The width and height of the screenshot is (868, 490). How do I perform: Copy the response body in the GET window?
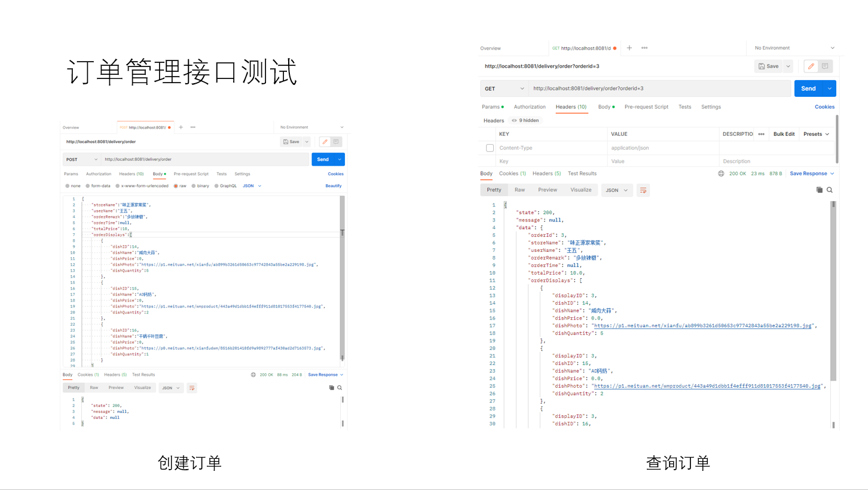820,190
